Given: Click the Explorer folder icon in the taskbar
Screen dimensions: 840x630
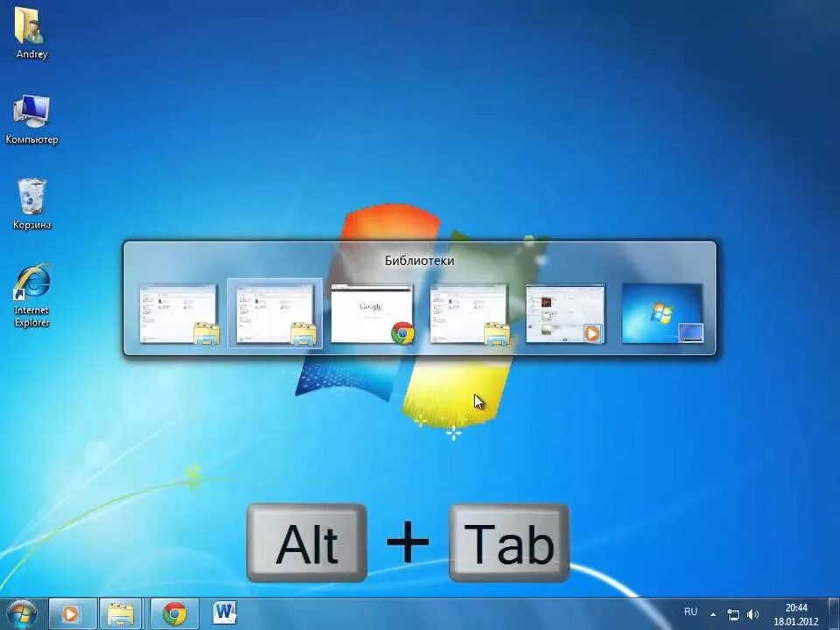Looking at the screenshot, I should [x=121, y=614].
